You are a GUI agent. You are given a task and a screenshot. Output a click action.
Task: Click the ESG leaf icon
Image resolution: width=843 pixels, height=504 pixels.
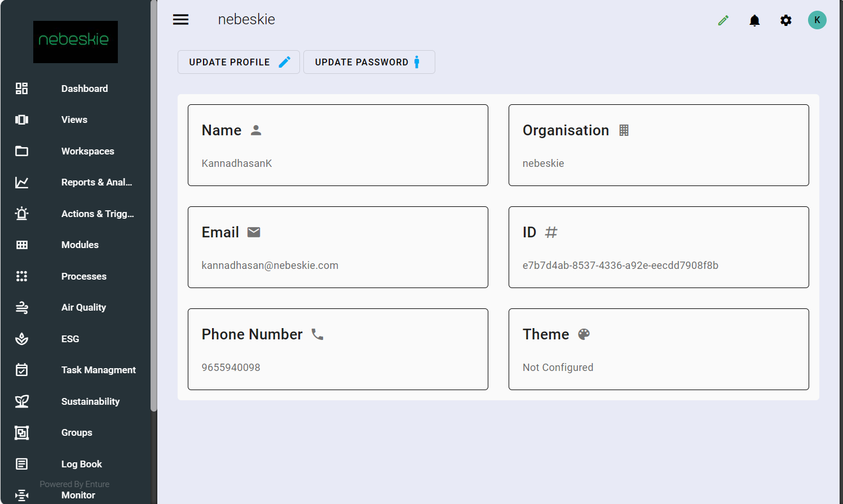[21, 339]
